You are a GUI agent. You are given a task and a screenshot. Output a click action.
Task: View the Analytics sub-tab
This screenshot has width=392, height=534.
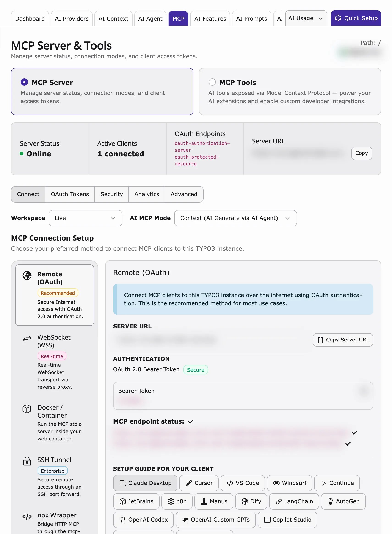pos(147,194)
